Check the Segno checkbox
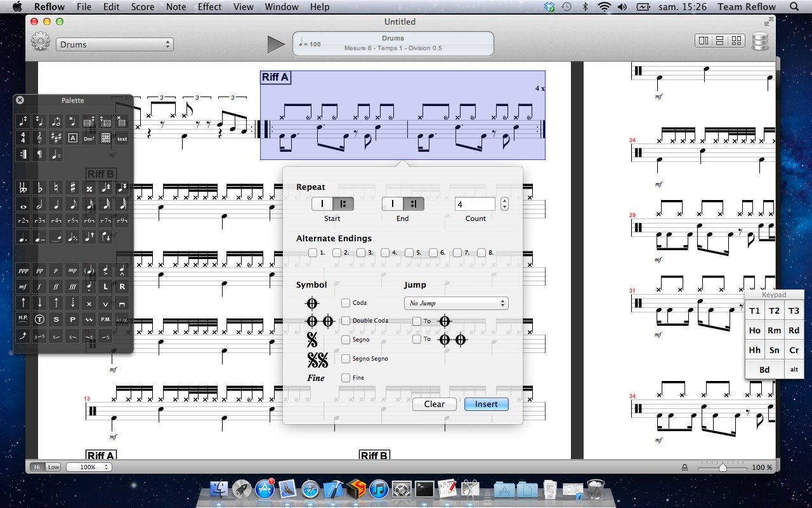The width and height of the screenshot is (812, 508). [x=346, y=340]
